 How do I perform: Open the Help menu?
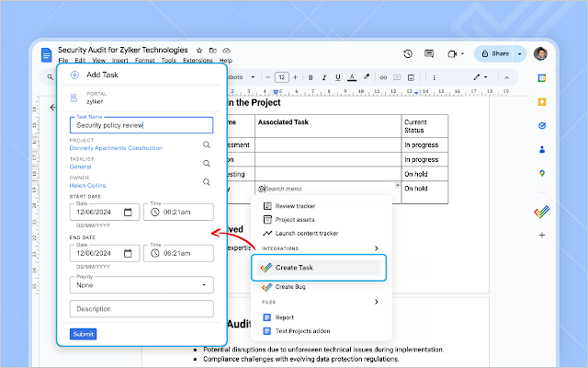click(226, 61)
